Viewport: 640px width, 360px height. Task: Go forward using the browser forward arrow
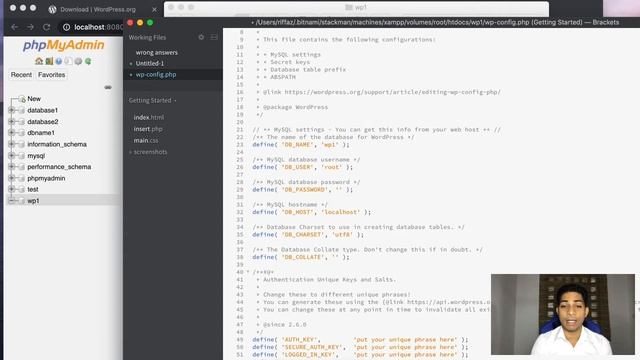[x=31, y=27]
